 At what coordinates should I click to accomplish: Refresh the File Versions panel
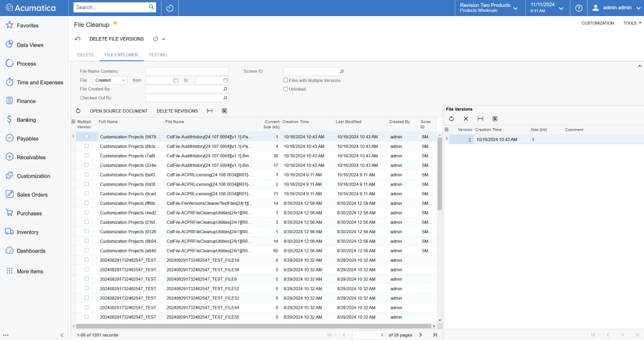451,119
